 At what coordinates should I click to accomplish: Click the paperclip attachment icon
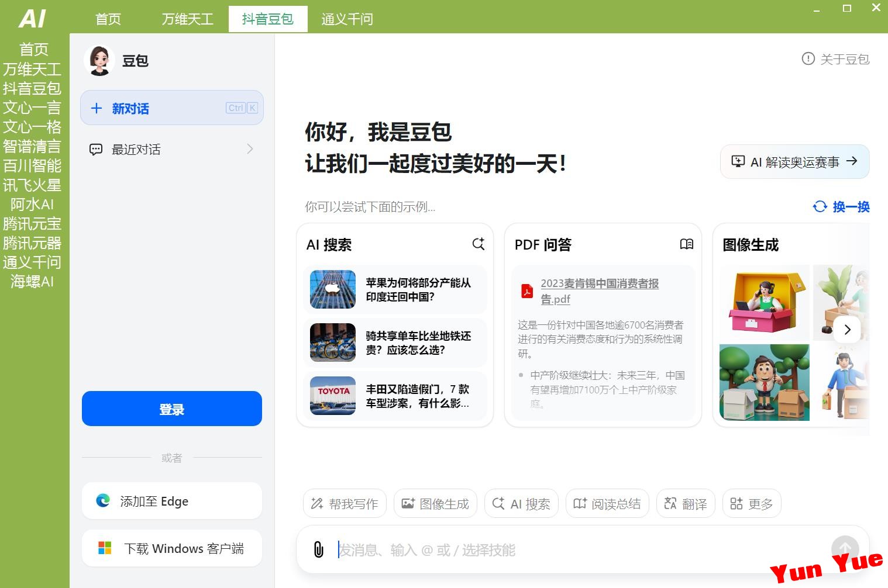coord(319,549)
